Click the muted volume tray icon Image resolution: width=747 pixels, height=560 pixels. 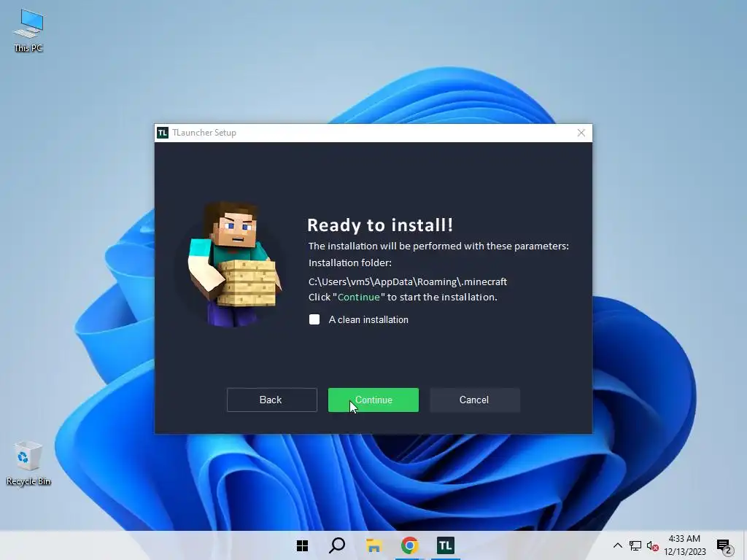tap(652, 545)
